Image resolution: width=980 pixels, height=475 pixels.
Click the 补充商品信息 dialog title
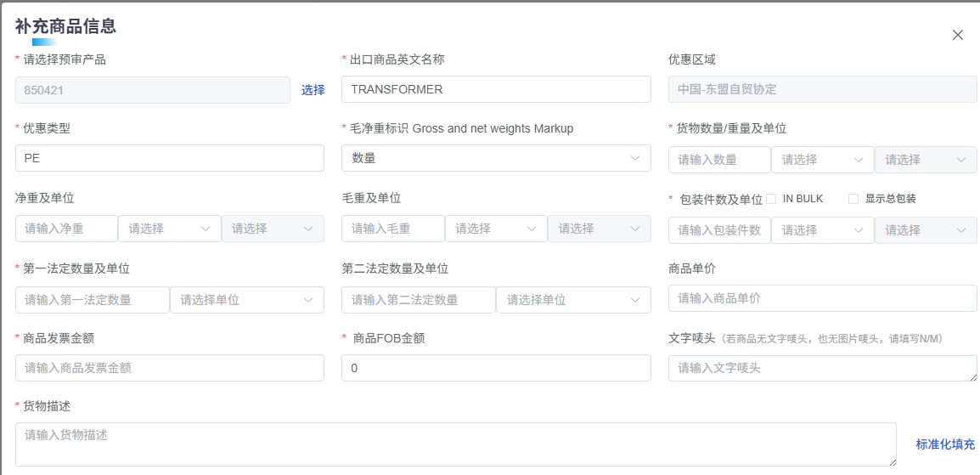click(65, 26)
